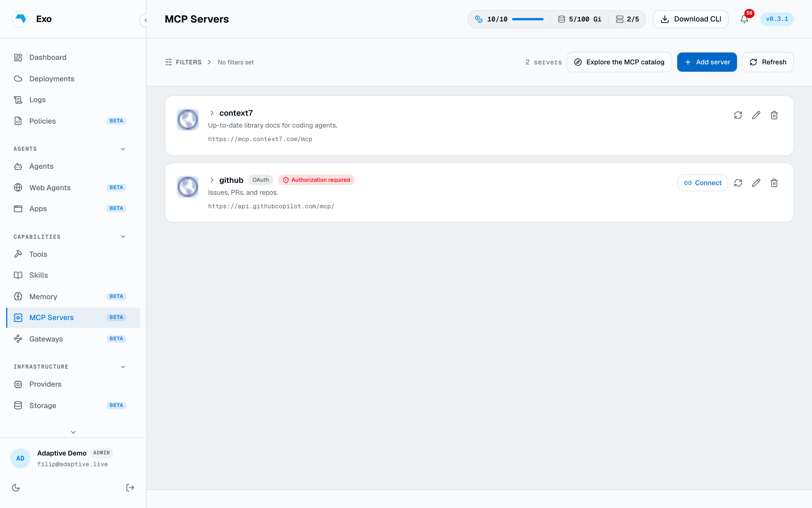Screen dimensions: 812x508
Task: Open Web Agents in the sidebar
Action: 73,187
